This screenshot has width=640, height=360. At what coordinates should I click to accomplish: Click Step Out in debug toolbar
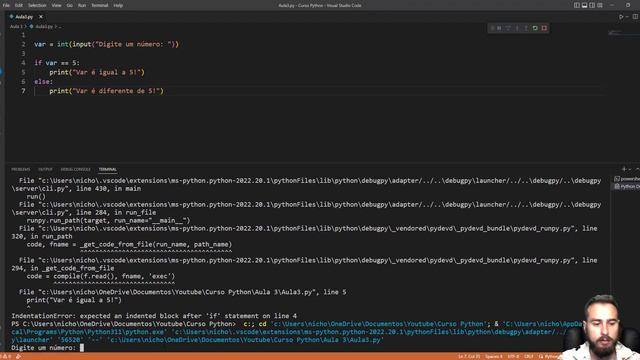pyautogui.click(x=526, y=28)
